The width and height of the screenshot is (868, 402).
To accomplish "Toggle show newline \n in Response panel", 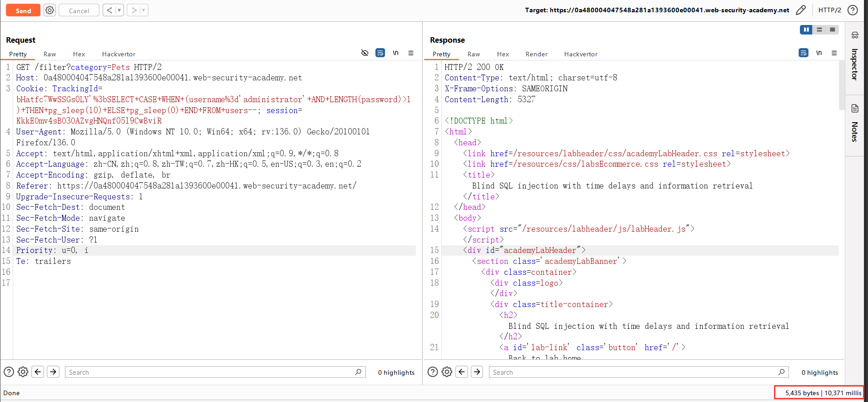I will [819, 53].
